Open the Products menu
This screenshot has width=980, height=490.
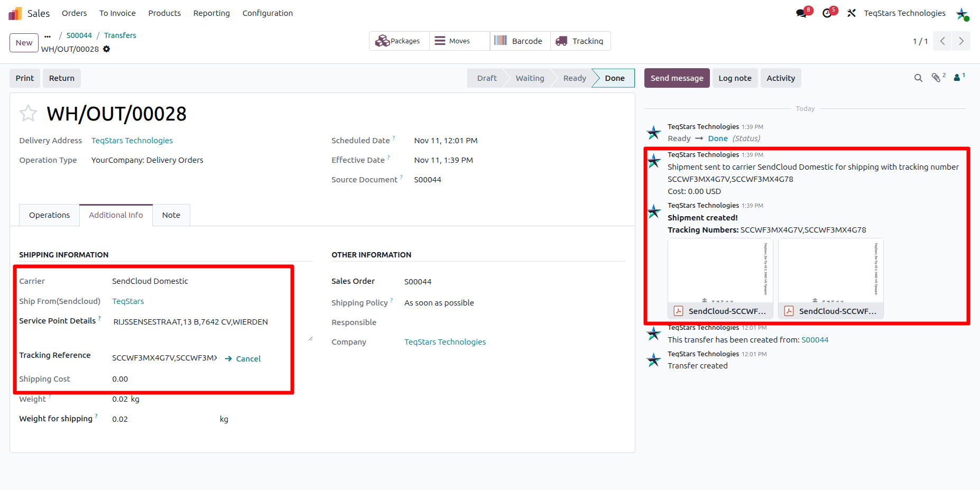[x=164, y=13]
